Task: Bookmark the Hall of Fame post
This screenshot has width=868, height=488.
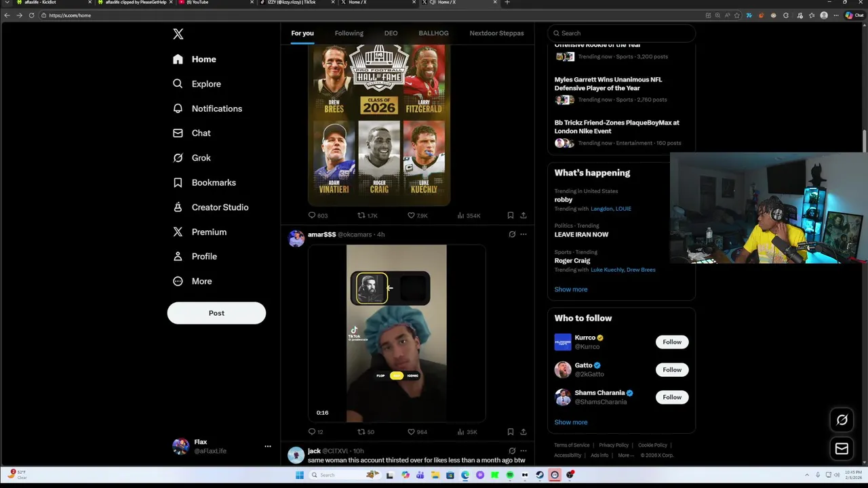Action: coord(511,216)
